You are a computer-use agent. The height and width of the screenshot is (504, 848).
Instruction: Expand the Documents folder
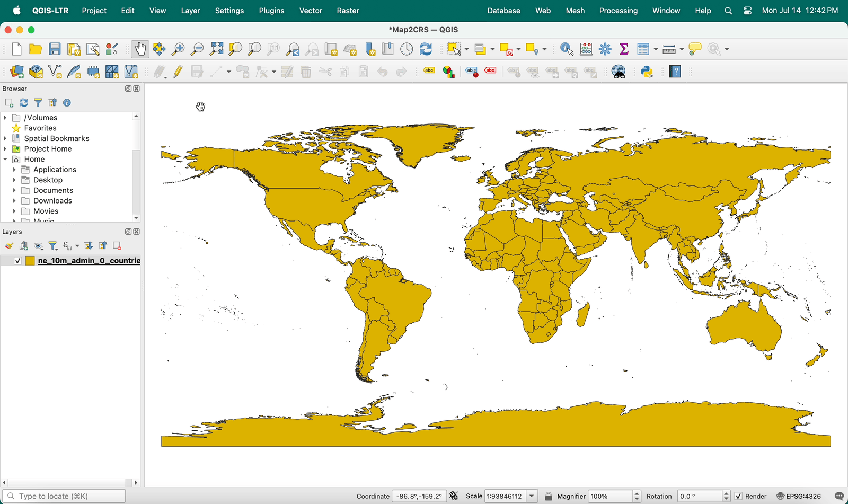click(x=14, y=190)
